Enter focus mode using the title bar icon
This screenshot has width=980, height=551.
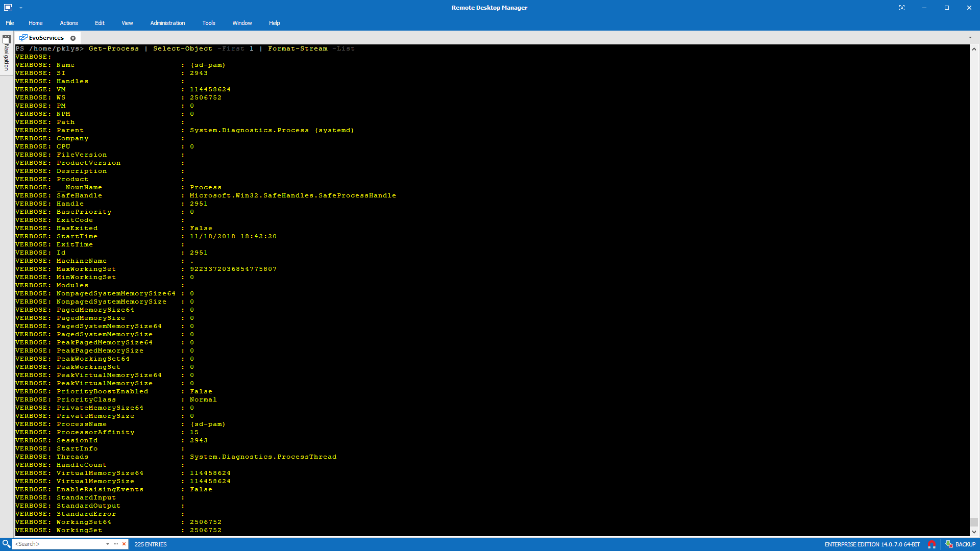(902, 8)
